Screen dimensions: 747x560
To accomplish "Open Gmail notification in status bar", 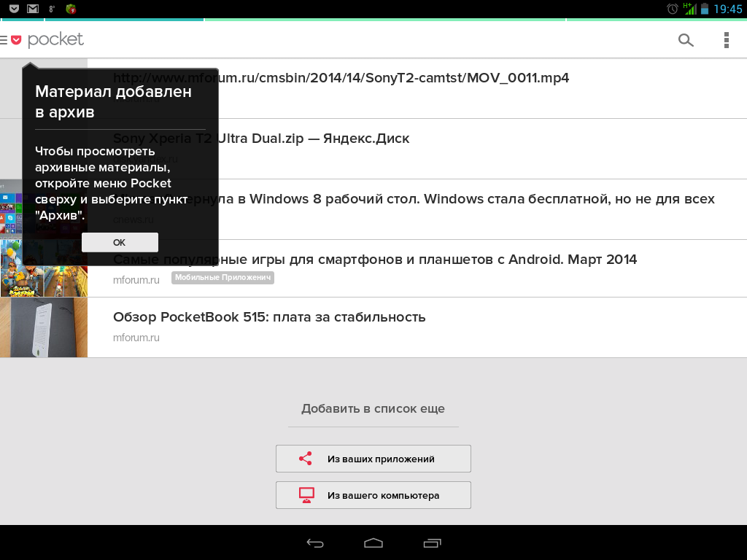I will [x=32, y=9].
